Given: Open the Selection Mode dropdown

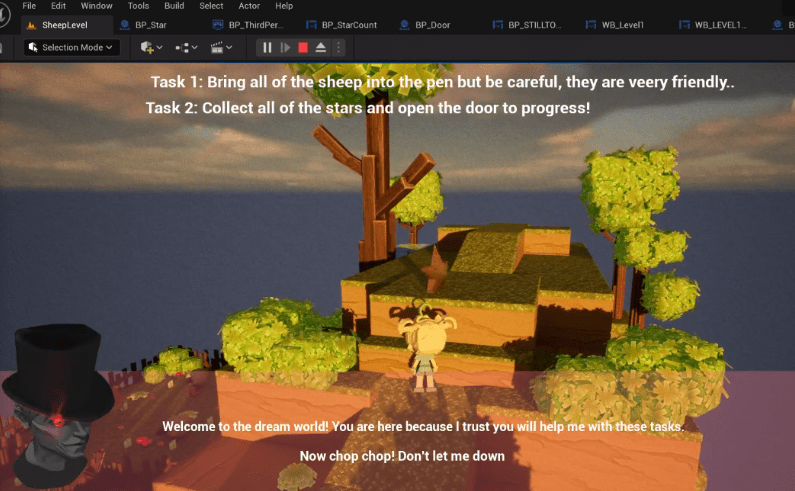Looking at the screenshot, I should pyautogui.click(x=72, y=47).
